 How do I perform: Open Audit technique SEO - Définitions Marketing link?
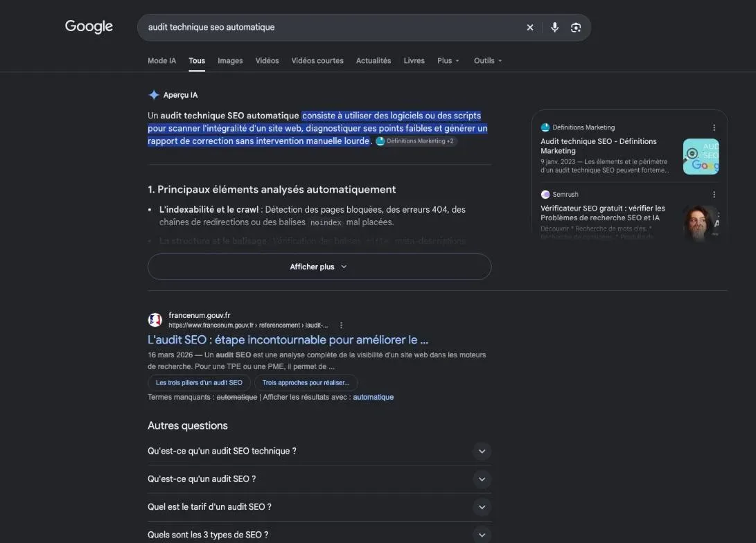point(598,146)
